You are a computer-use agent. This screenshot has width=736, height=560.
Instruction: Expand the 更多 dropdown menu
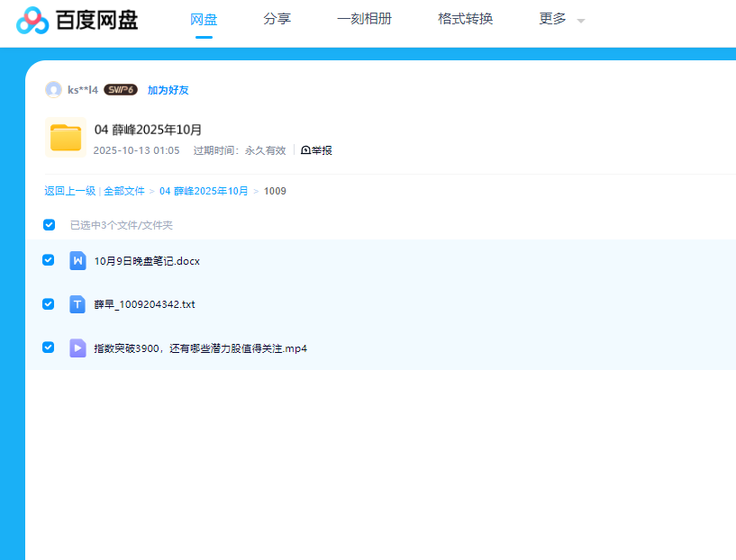click(561, 19)
